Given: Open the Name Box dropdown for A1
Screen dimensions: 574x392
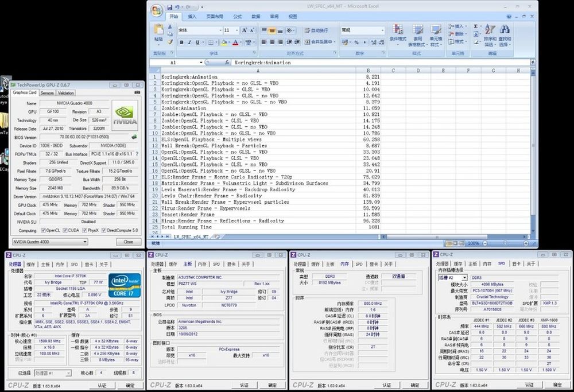Looking at the screenshot, I should coord(201,63).
